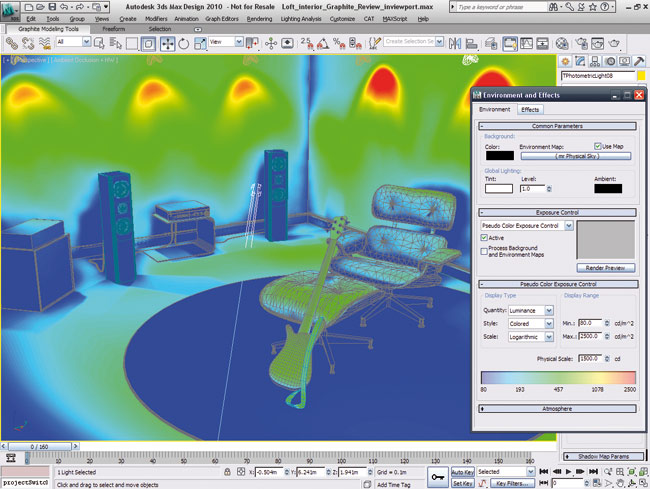Toggle the Active exposure control checkbox

click(485, 238)
